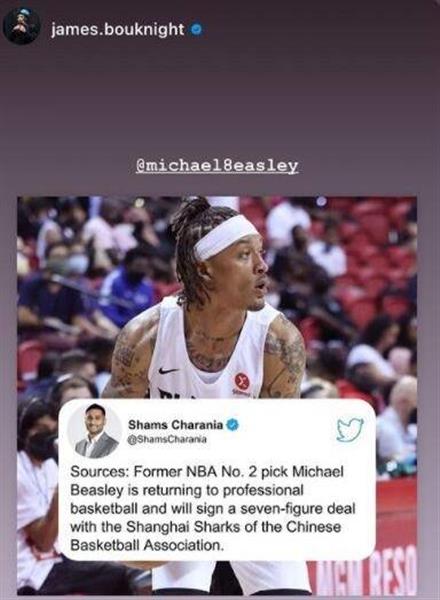Screen dimensions: 440x600
Task: Tap the red circular jersey sponsor logo
Action: 242,381
